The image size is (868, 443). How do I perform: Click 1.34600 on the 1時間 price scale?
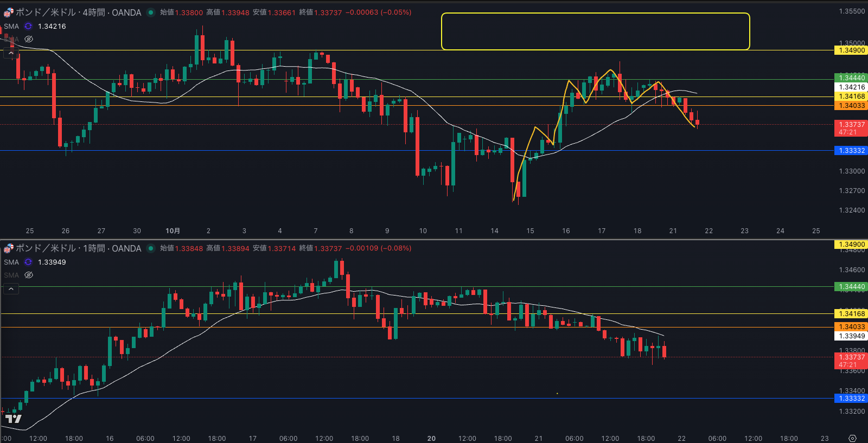[852, 270]
